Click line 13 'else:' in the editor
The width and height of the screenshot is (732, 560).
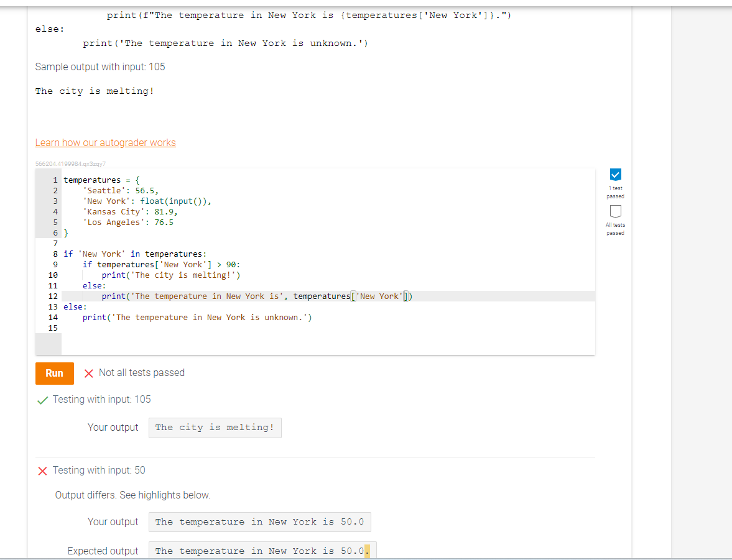75,306
